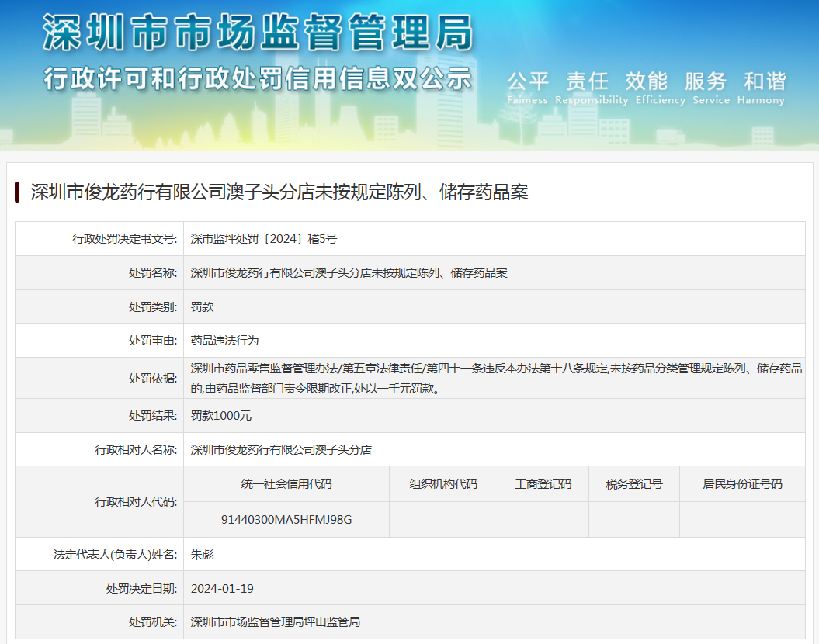The width and height of the screenshot is (819, 644).
Task: Click the 处罚名称 label
Action: pos(153,273)
